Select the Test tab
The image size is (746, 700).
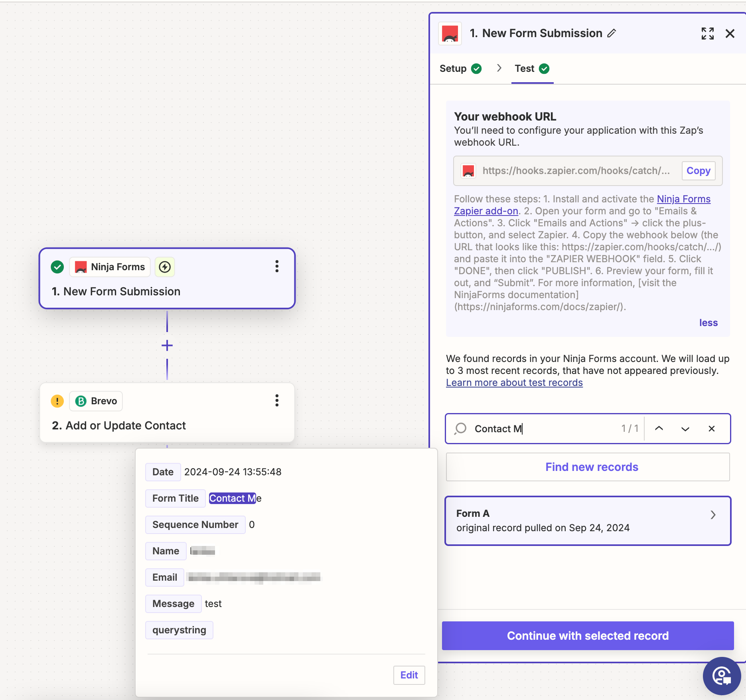pos(524,68)
